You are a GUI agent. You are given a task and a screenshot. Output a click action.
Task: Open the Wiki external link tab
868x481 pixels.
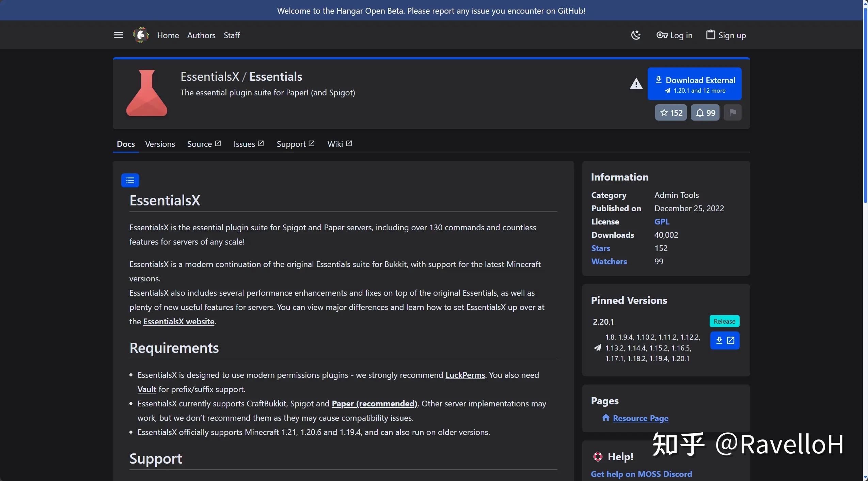point(339,144)
